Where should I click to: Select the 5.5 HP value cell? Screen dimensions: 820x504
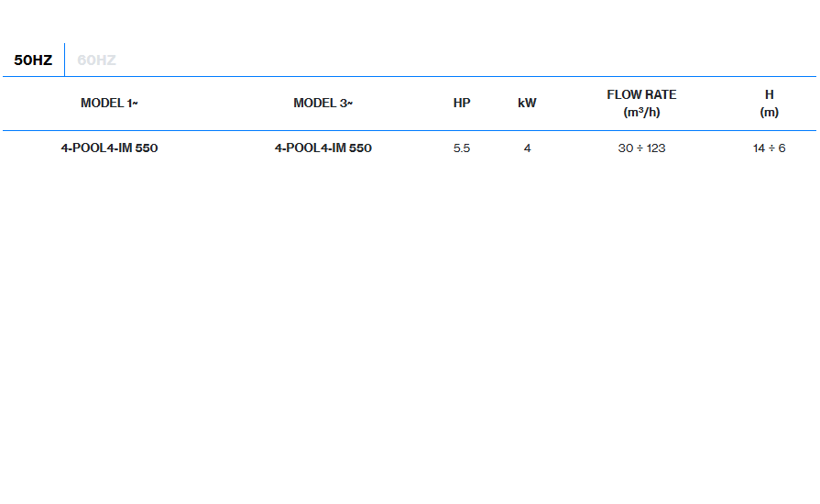[462, 148]
